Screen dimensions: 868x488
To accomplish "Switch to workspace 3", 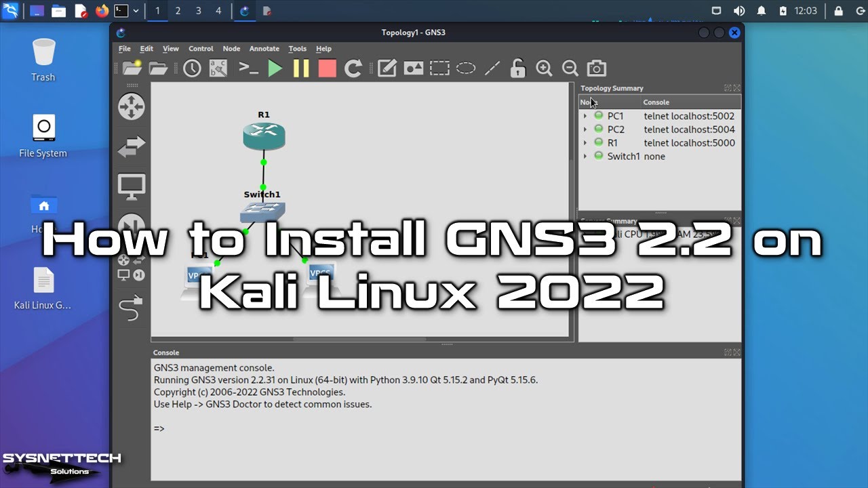I will 198,11.
